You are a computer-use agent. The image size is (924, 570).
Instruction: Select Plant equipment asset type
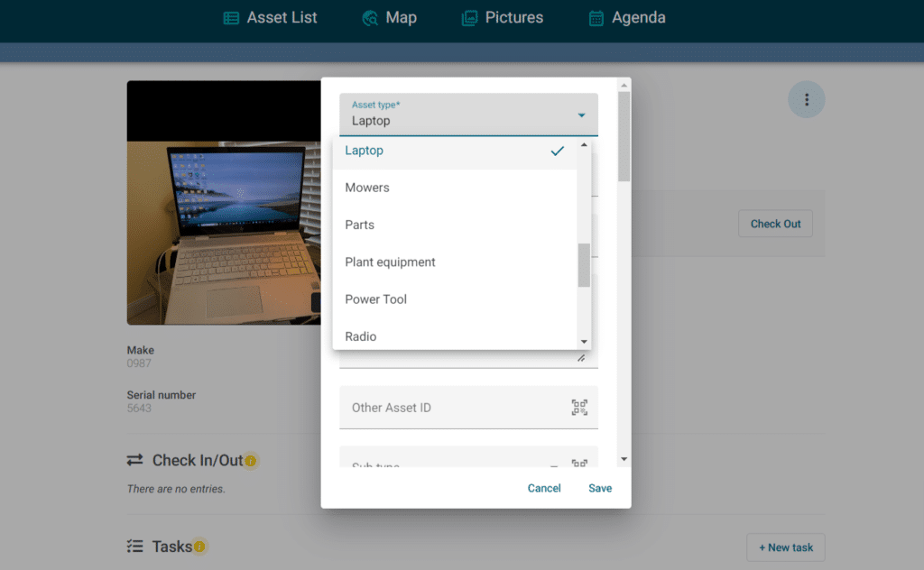(390, 262)
